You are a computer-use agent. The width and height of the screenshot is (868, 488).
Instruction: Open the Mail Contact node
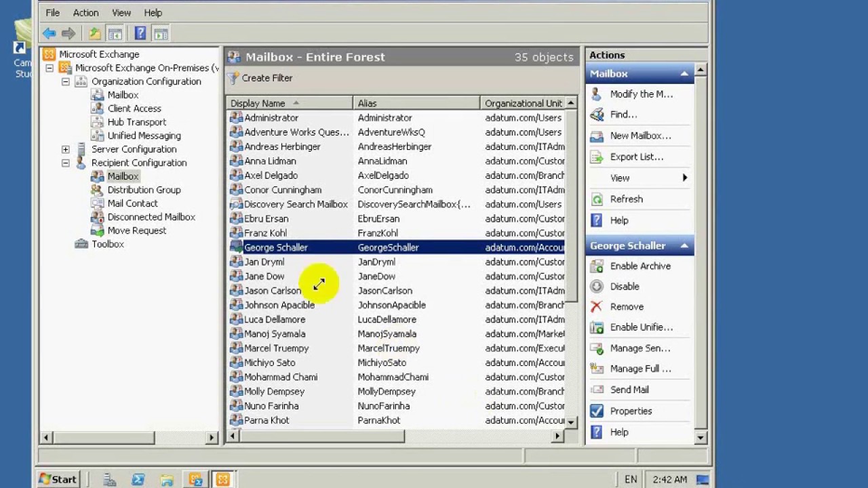click(132, 203)
